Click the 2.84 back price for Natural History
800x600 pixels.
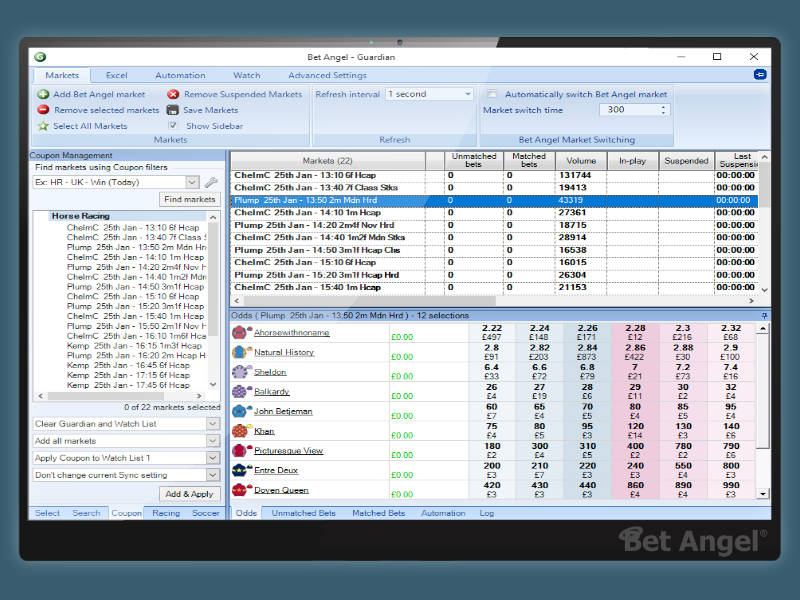587,352
